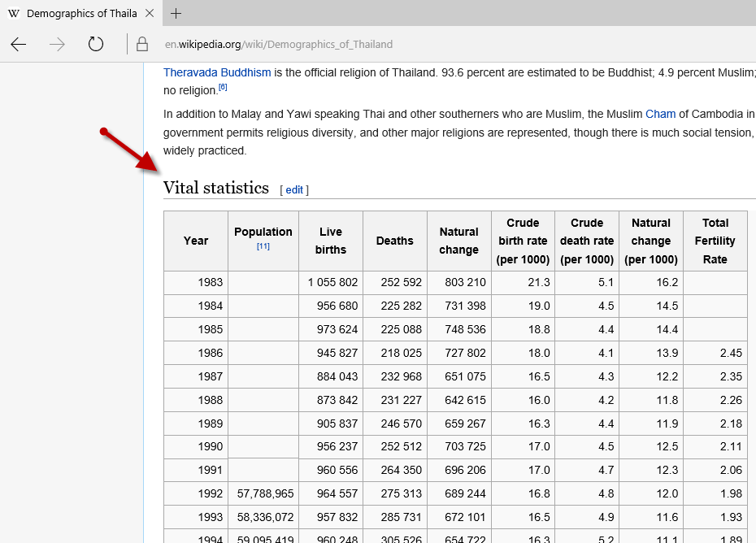This screenshot has width=756, height=543.
Task: Click the Total Fertility Rate header
Action: pyautogui.click(x=715, y=241)
